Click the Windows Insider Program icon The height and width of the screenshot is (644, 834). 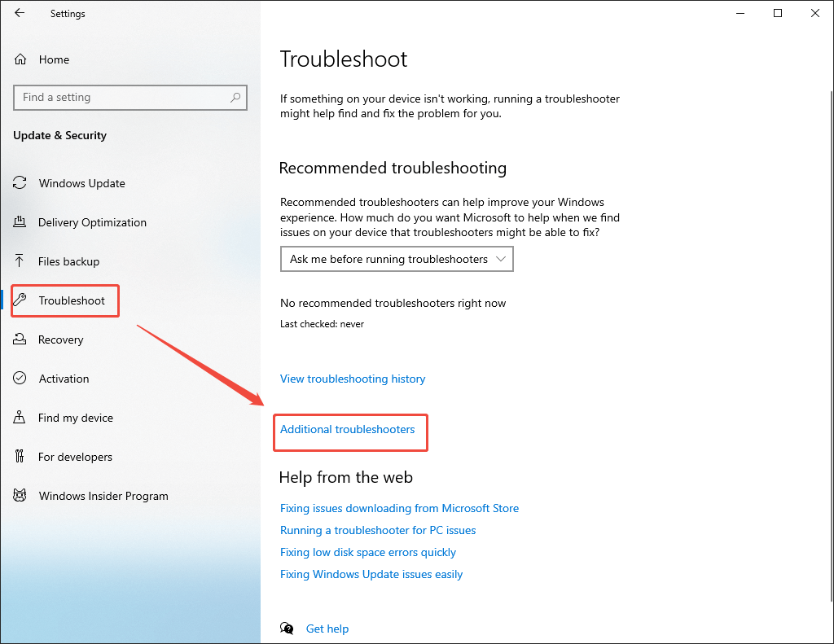pos(19,496)
